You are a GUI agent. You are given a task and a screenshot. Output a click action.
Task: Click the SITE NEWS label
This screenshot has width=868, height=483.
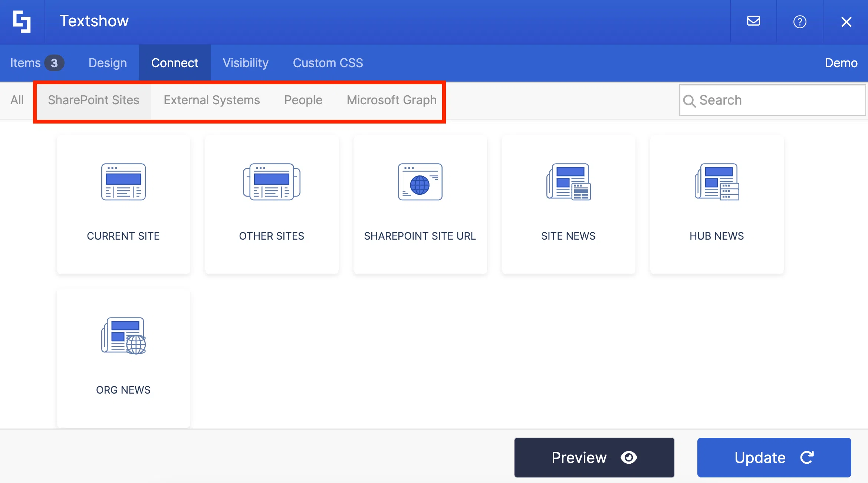pyautogui.click(x=568, y=236)
